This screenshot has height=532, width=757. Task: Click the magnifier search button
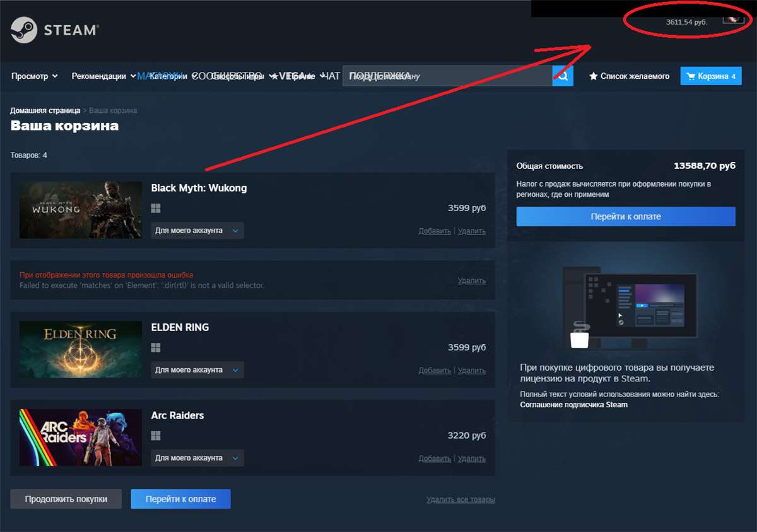pos(563,76)
